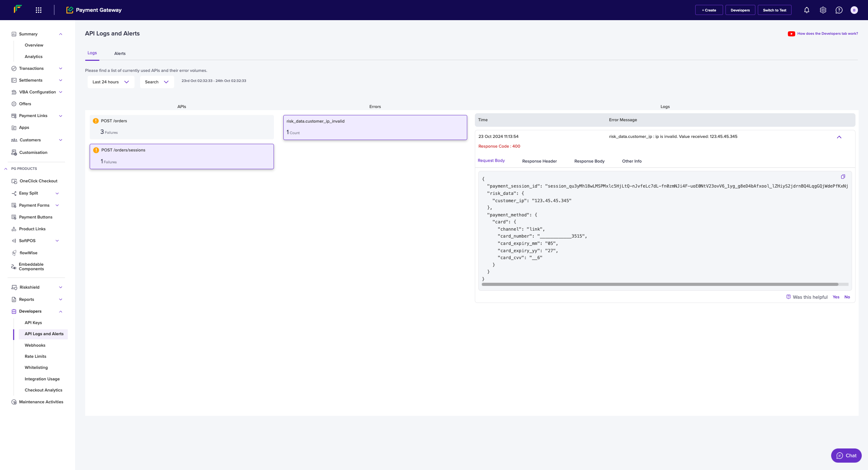The height and width of the screenshot is (470, 868).
Task: Collapse the PG PRODUCTS section
Action: pyautogui.click(x=6, y=169)
